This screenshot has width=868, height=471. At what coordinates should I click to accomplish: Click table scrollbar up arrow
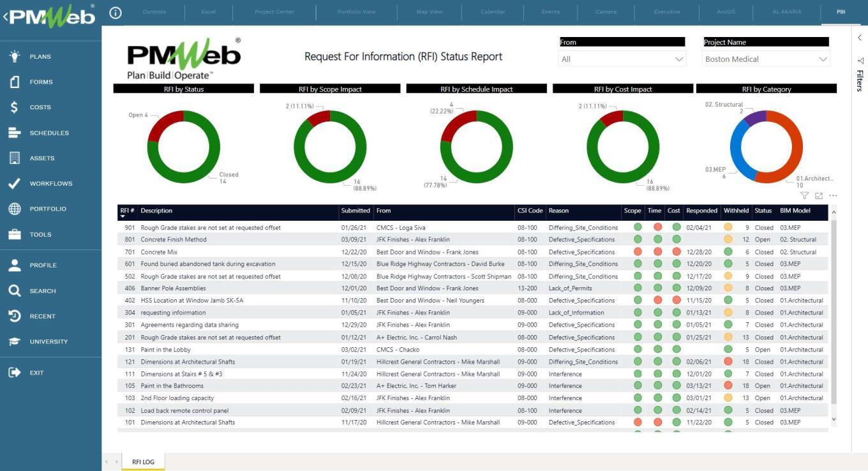[x=833, y=212]
